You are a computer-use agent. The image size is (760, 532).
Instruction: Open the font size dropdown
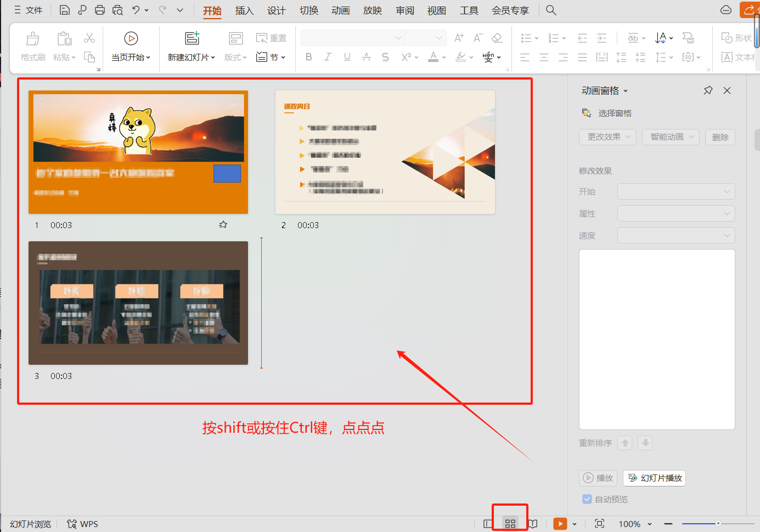click(438, 38)
